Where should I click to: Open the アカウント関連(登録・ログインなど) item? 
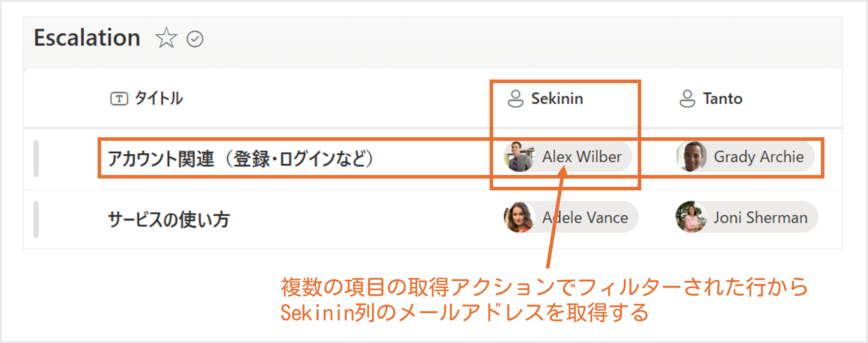point(240,159)
